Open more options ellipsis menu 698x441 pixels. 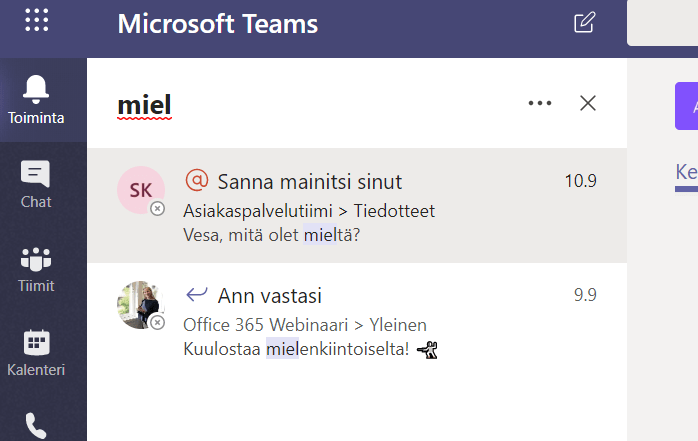tap(540, 103)
